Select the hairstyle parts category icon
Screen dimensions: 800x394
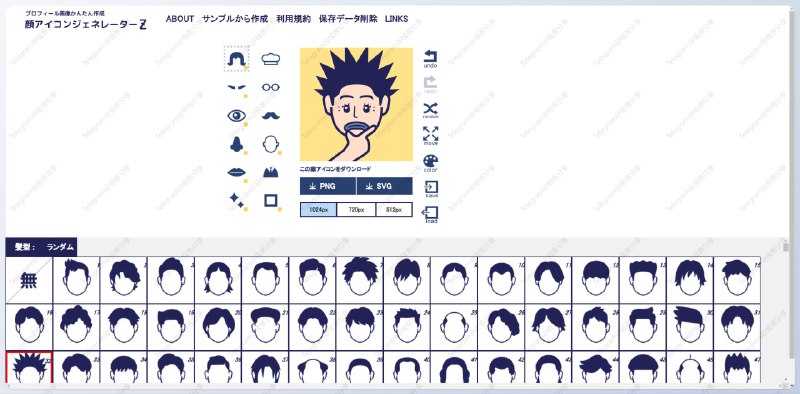pos(236,59)
